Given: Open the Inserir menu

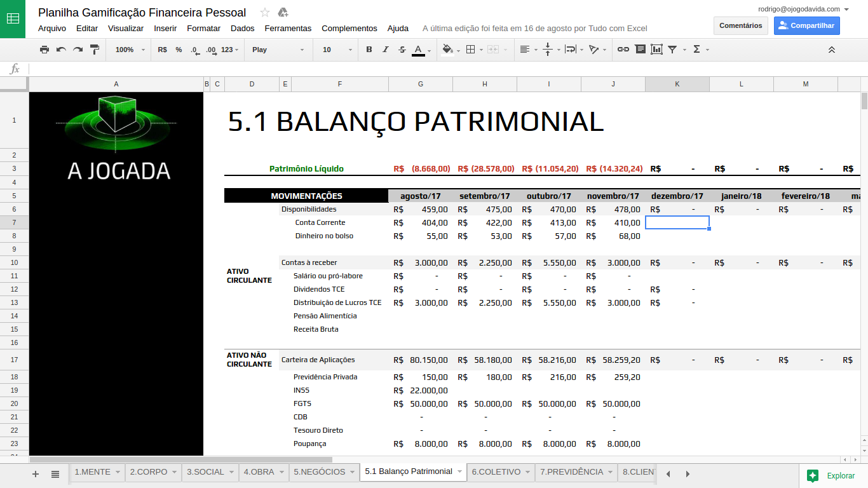Looking at the screenshot, I should [x=165, y=28].
